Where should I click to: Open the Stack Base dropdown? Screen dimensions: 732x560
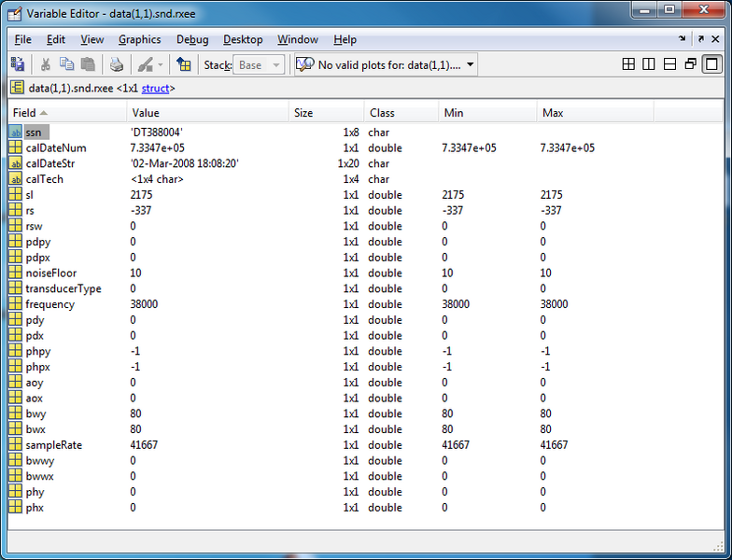pos(259,65)
